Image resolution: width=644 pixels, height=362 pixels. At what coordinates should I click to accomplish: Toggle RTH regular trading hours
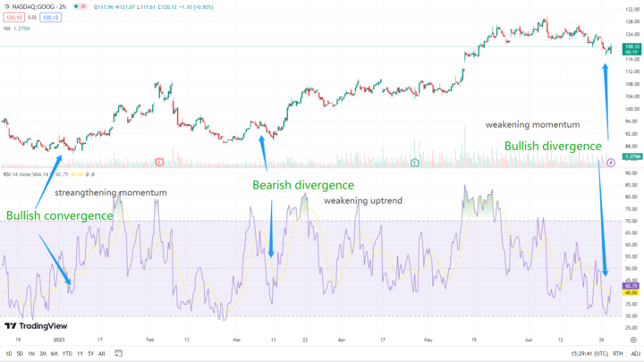[618, 353]
